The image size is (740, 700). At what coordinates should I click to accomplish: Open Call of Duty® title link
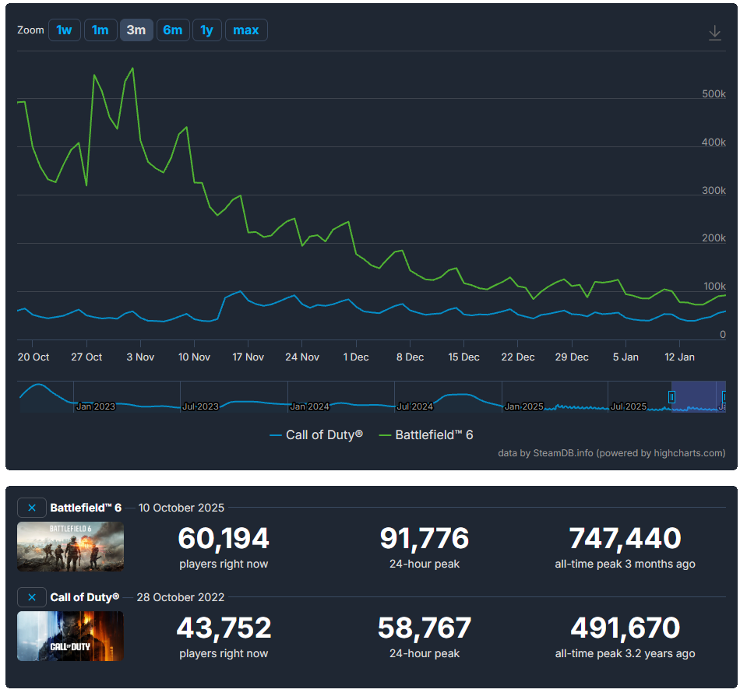tap(84, 597)
